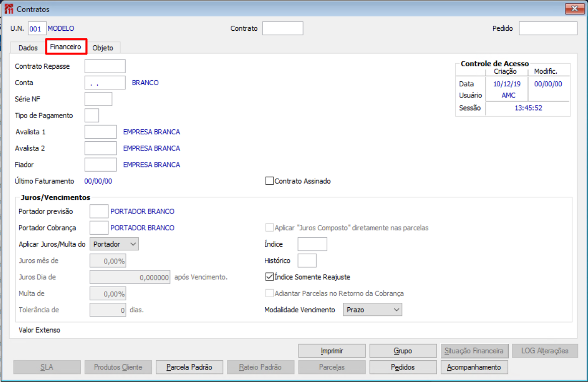Open the Grupo button
The height and width of the screenshot is (382, 588).
tap(403, 351)
